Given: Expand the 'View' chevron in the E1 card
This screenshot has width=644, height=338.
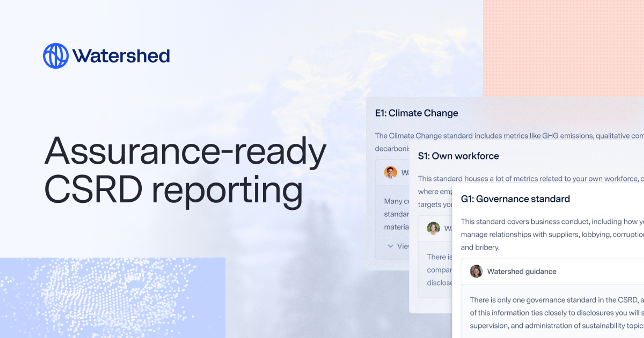Looking at the screenshot, I should click(390, 246).
